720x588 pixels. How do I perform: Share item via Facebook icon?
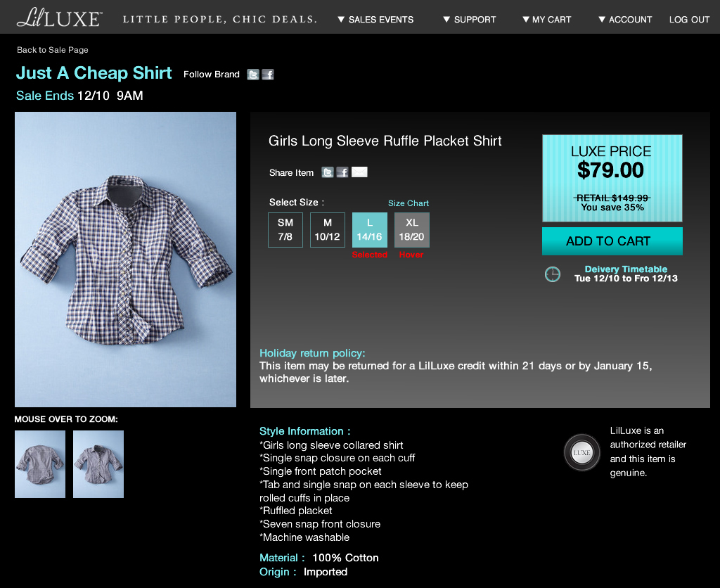[342, 172]
